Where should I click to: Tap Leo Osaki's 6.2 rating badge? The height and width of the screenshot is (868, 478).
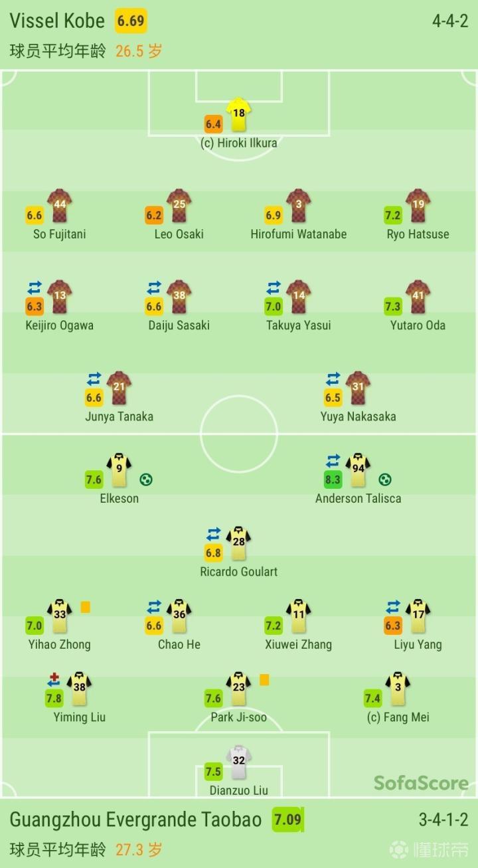154,215
